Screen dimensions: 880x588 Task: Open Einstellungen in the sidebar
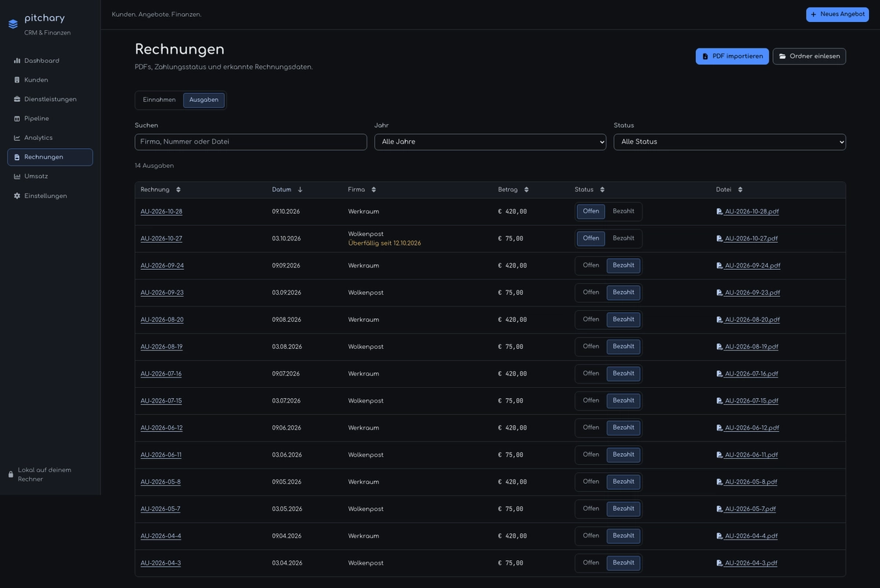point(50,196)
